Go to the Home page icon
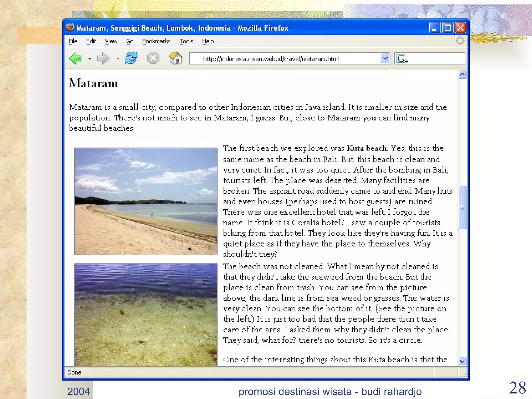The height and width of the screenshot is (399, 532). tap(176, 58)
